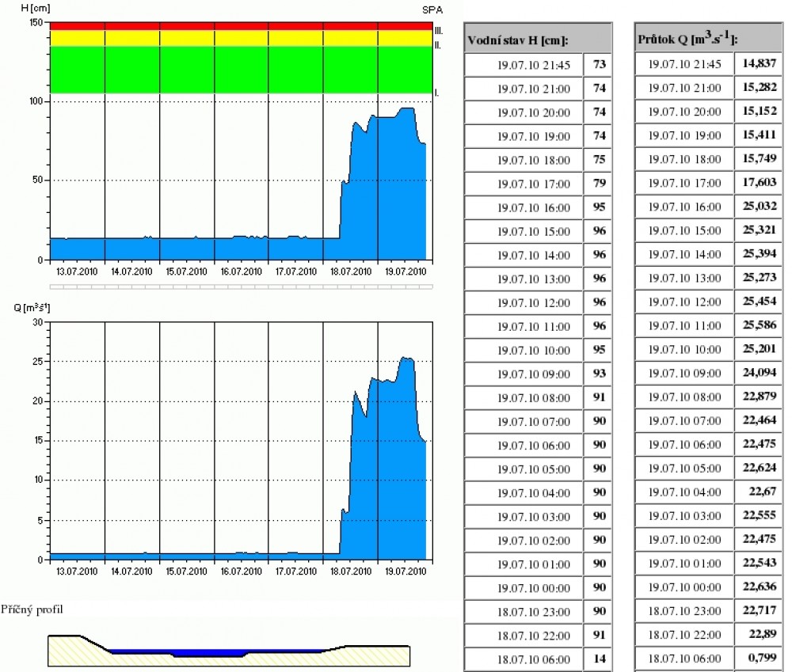Click the flow value 17,603

coord(759,184)
